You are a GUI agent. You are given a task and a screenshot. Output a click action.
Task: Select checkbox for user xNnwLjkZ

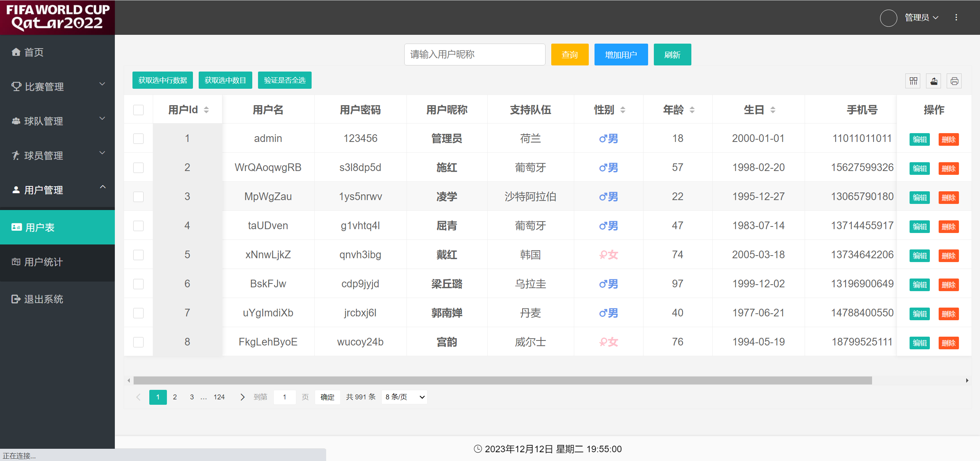(x=138, y=255)
